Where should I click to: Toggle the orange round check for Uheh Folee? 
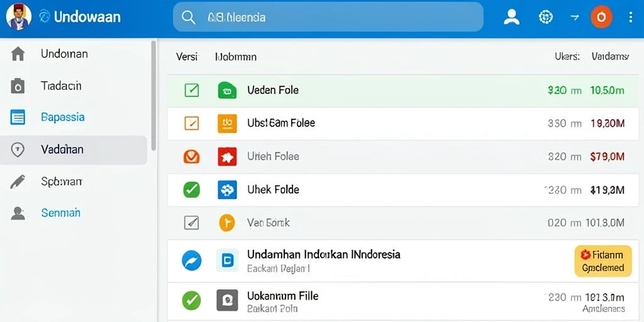pos(191,157)
